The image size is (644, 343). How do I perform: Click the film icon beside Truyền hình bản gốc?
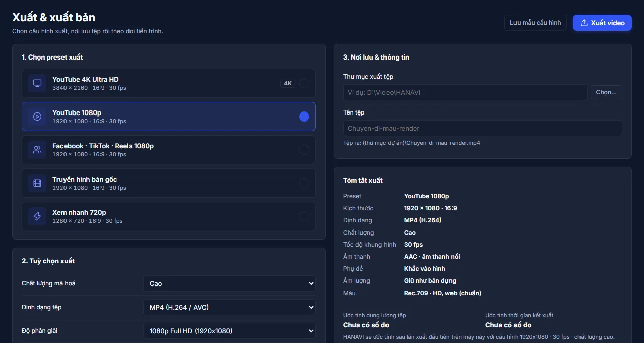37,183
